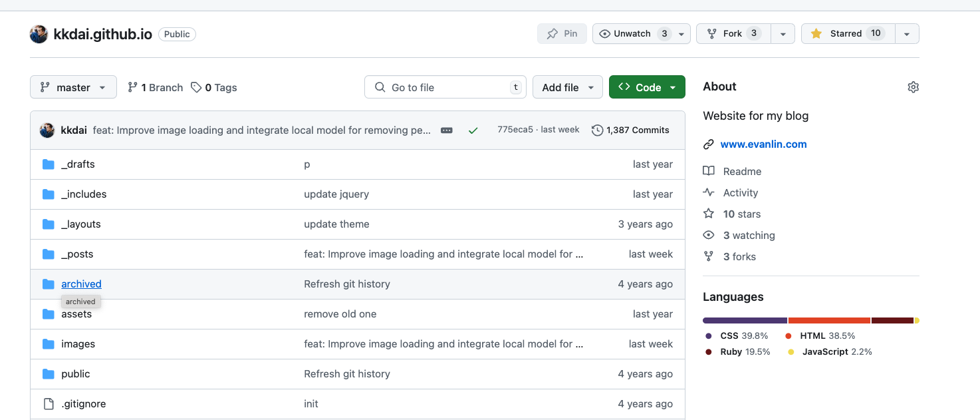This screenshot has width=980, height=420.
Task: Open the archived folder link
Action: pyautogui.click(x=81, y=284)
